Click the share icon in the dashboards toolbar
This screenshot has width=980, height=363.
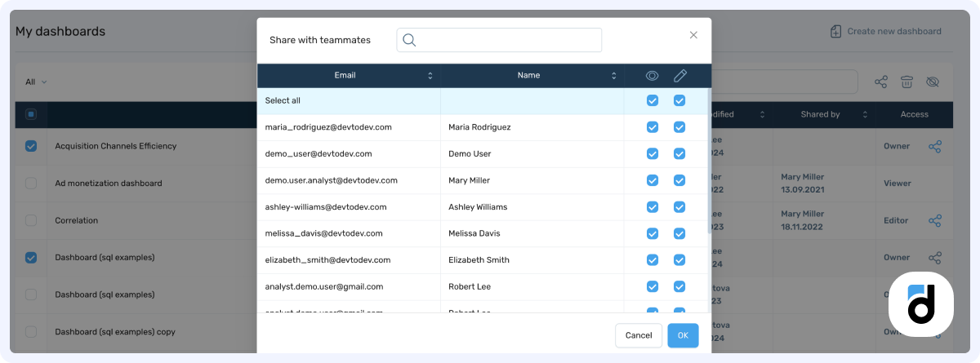(x=881, y=82)
